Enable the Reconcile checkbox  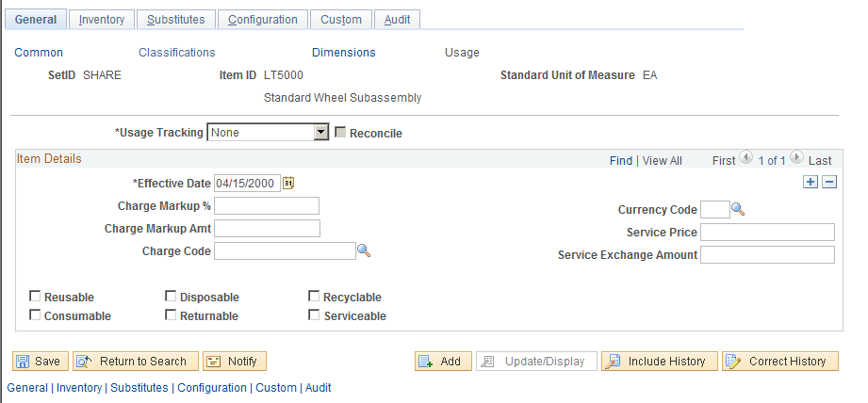340,132
